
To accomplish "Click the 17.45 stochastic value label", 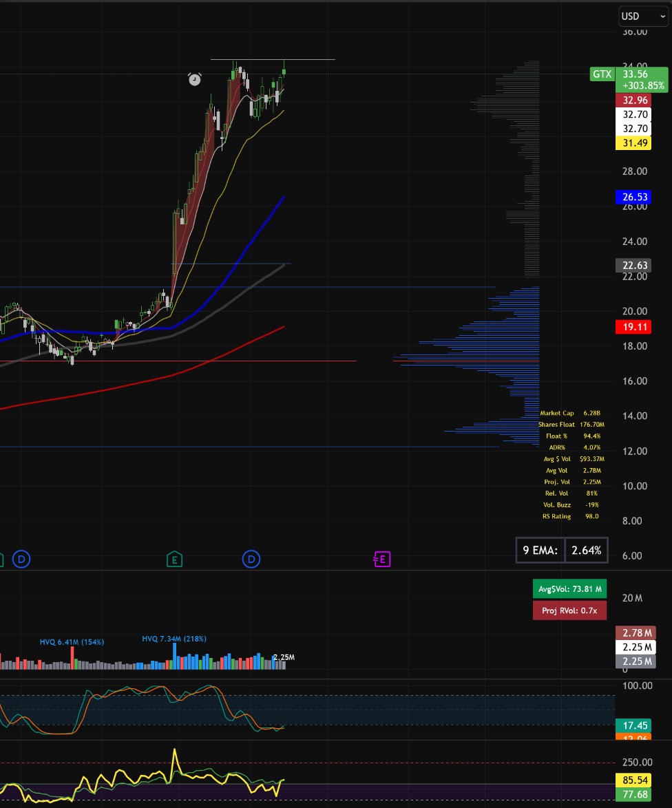I will pos(634,725).
